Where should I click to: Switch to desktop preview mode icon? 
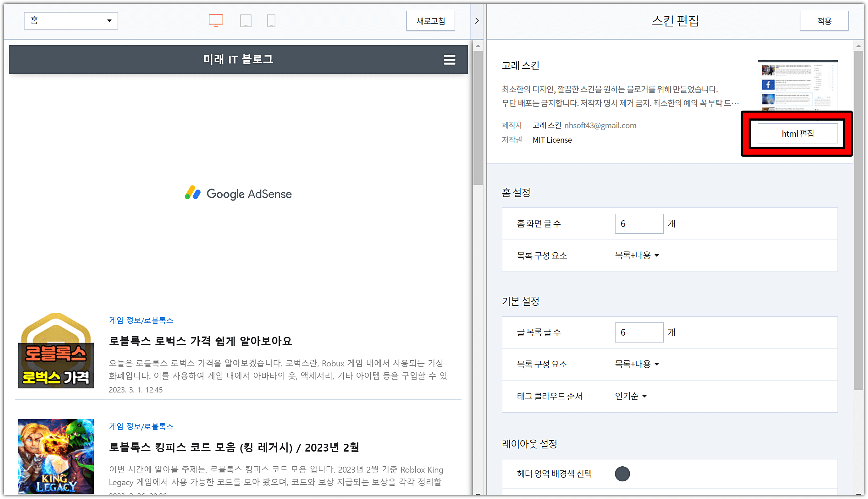click(x=216, y=20)
